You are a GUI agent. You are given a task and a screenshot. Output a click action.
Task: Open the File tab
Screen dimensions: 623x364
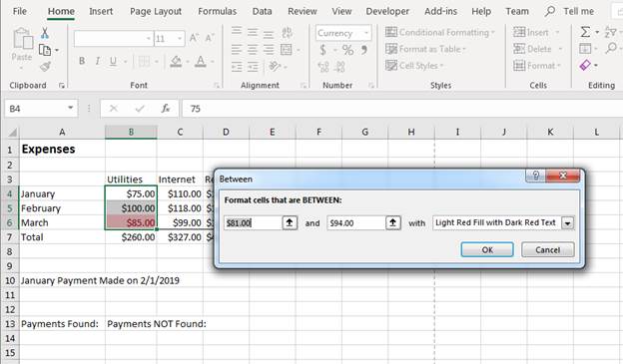click(20, 11)
